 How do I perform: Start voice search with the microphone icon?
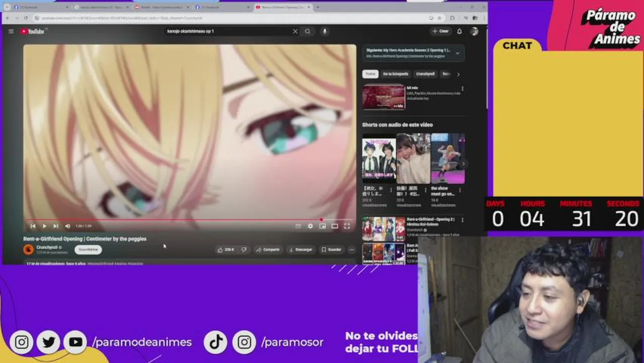point(325,31)
